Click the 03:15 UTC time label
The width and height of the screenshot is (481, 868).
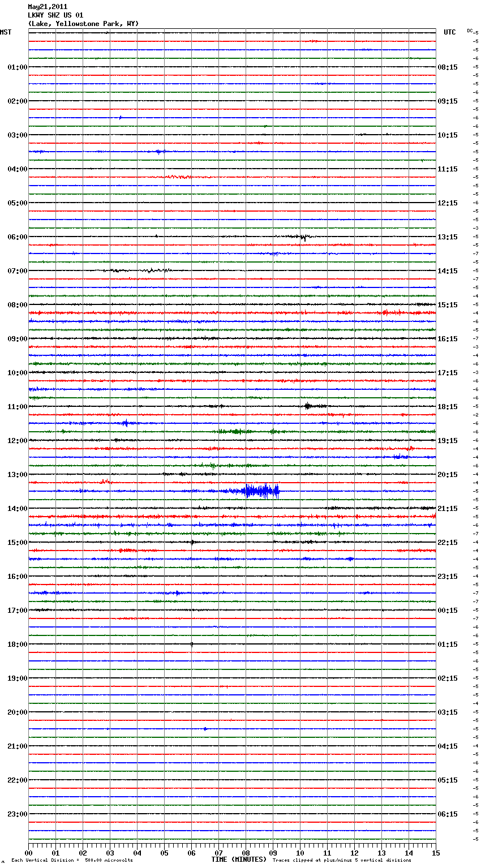tap(448, 712)
